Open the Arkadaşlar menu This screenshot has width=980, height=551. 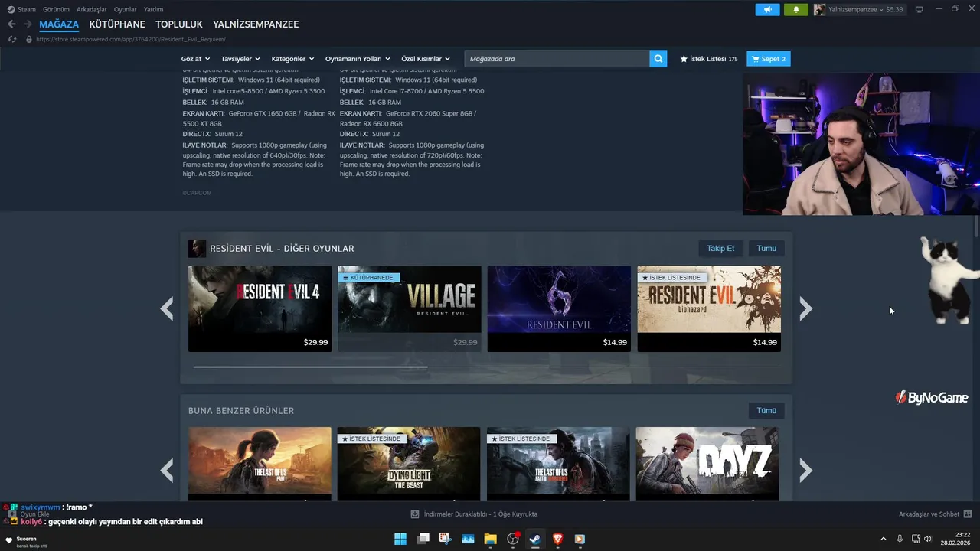pos(92,10)
